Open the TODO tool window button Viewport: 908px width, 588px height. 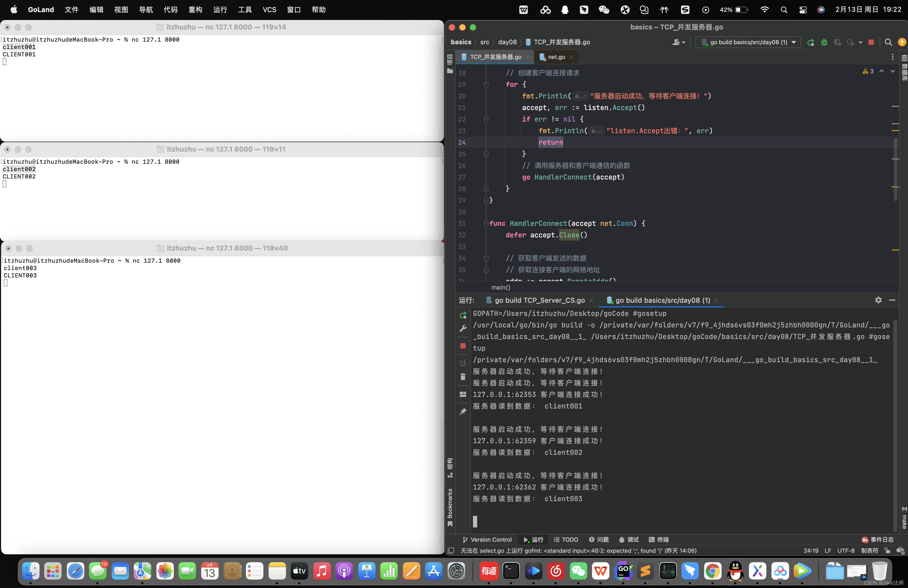[566, 540]
